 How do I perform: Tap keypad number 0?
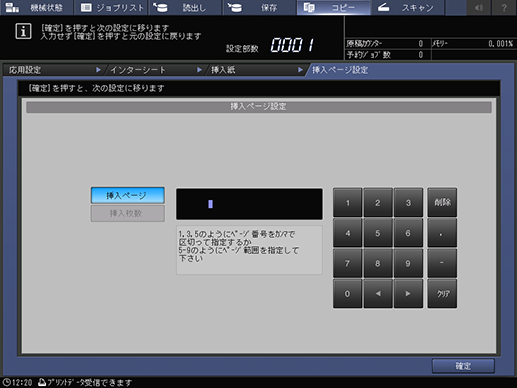[347, 294]
